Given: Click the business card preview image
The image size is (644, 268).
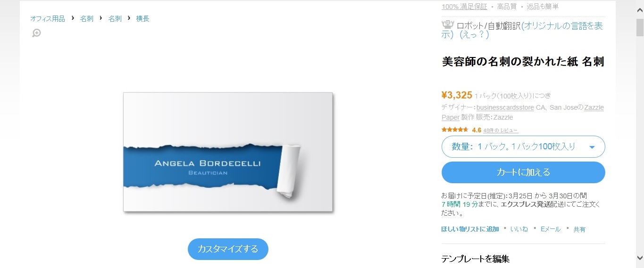Looking at the screenshot, I should tap(228, 152).
